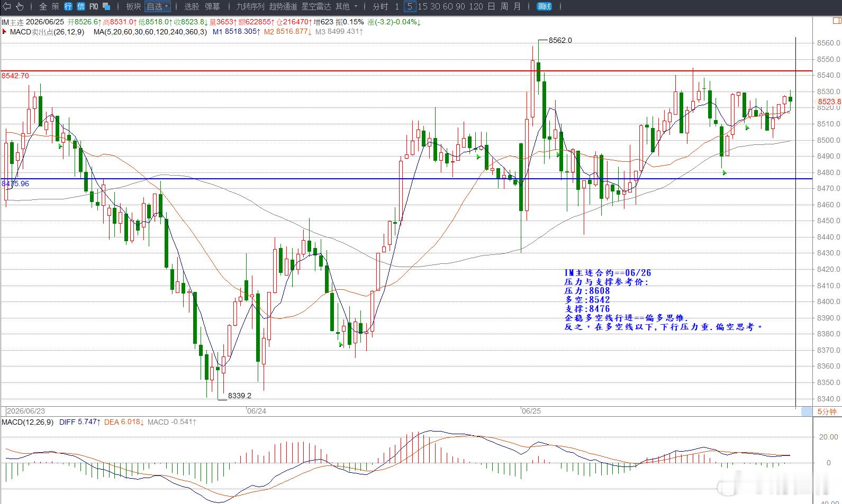Click the M2 8516.877 moving average value
842x504 pixels.
[288, 32]
